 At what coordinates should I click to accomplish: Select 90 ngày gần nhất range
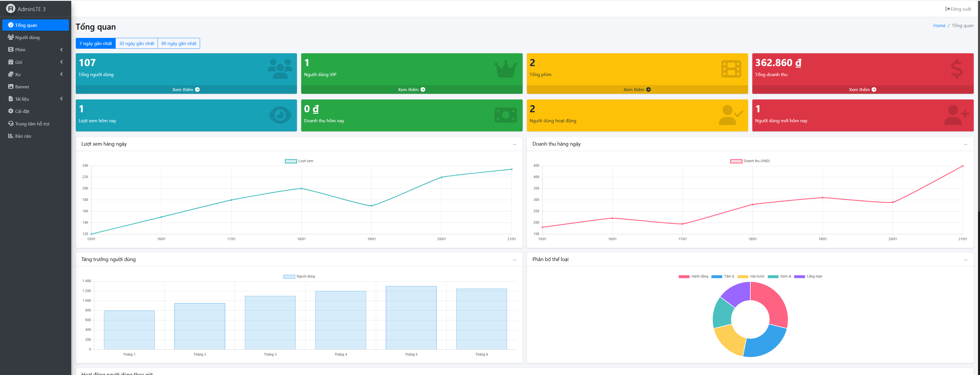pyautogui.click(x=178, y=44)
